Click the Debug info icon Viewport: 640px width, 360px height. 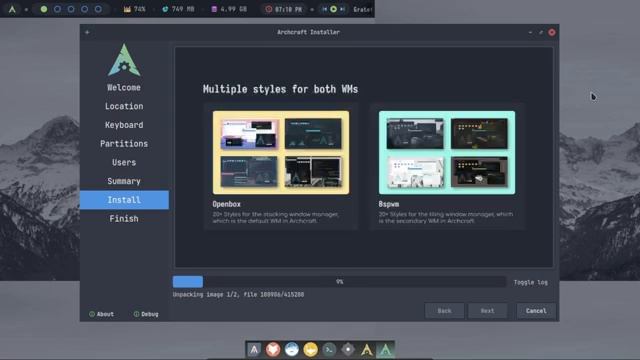point(136,314)
